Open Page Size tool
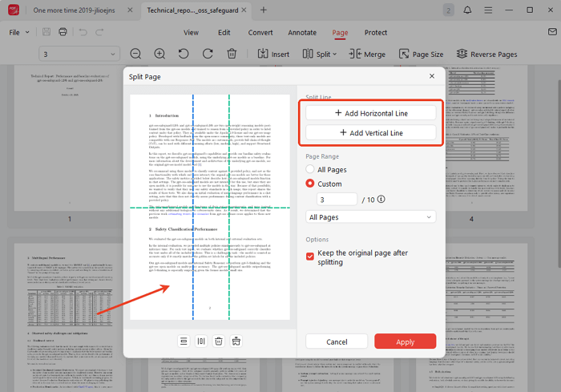The height and width of the screenshot is (392, 561). pos(421,54)
